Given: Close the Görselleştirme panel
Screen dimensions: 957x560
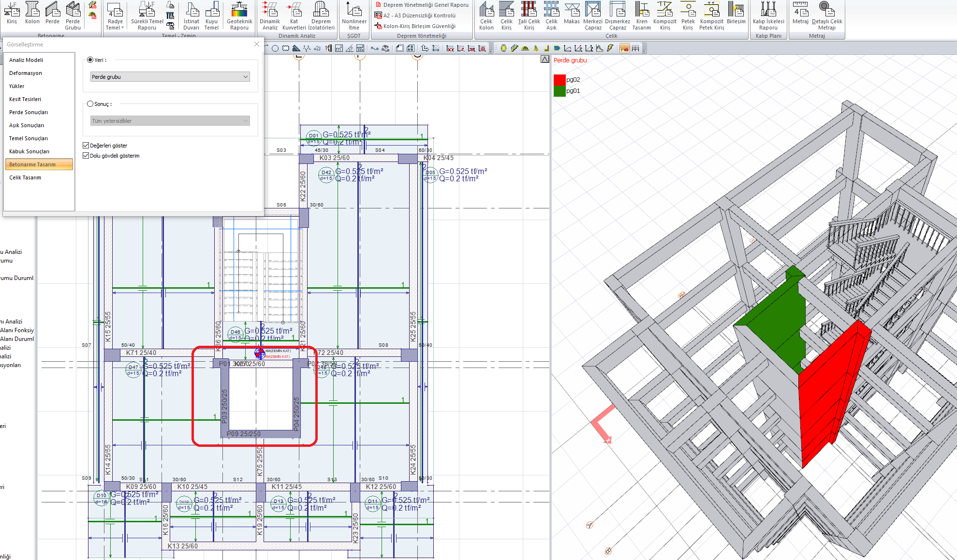Looking at the screenshot, I should coord(257,44).
